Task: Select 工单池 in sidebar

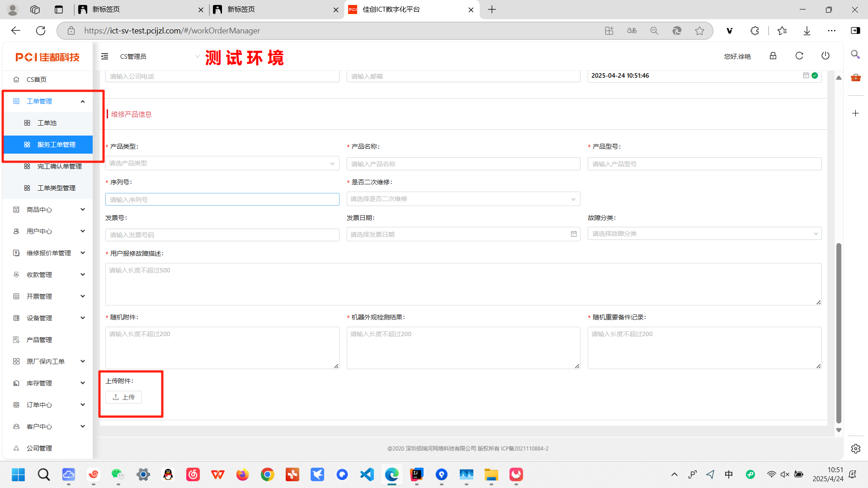Action: (x=47, y=123)
